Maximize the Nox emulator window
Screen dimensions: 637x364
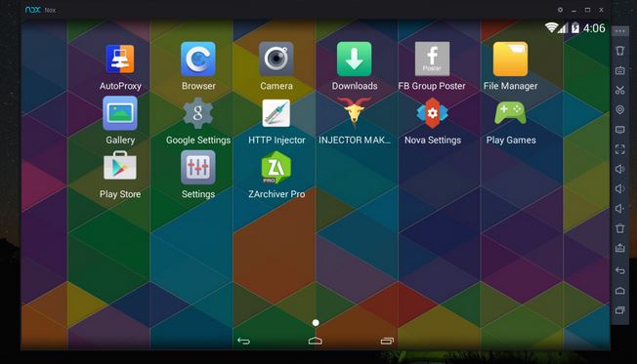pyautogui.click(x=587, y=10)
